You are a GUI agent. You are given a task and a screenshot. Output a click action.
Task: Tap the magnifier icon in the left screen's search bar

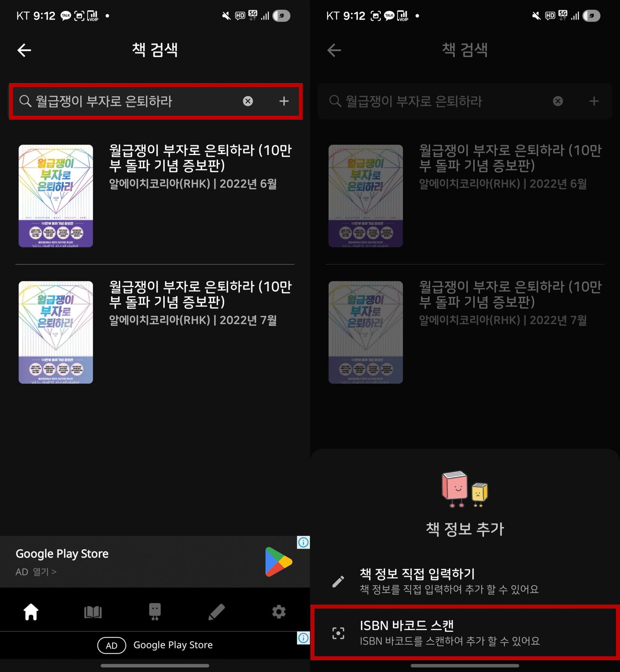[25, 101]
